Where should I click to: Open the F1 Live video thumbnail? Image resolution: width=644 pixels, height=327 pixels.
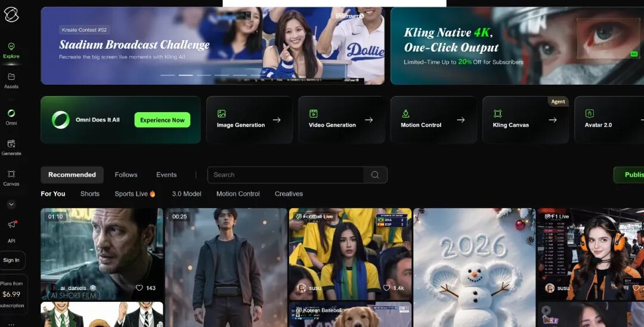click(x=590, y=254)
